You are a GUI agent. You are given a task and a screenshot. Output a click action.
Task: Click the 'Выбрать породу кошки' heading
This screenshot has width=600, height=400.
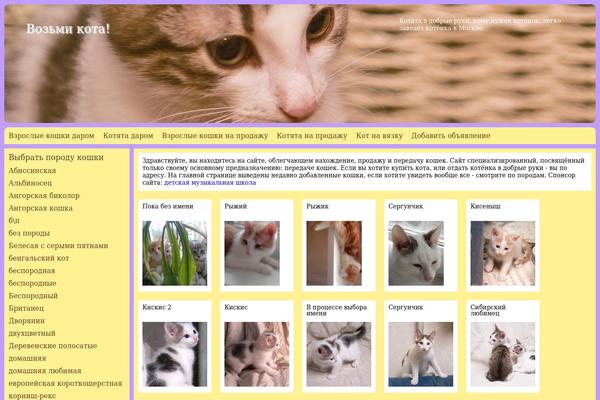pyautogui.click(x=56, y=157)
